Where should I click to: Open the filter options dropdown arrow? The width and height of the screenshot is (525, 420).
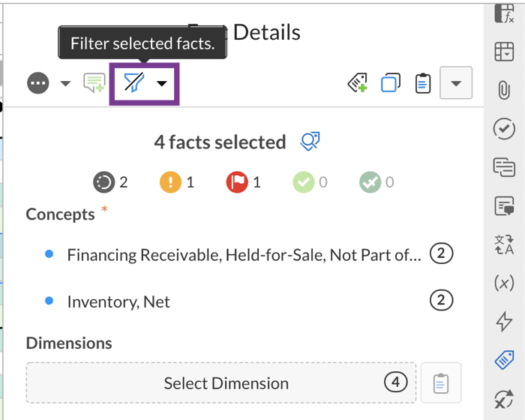162,83
